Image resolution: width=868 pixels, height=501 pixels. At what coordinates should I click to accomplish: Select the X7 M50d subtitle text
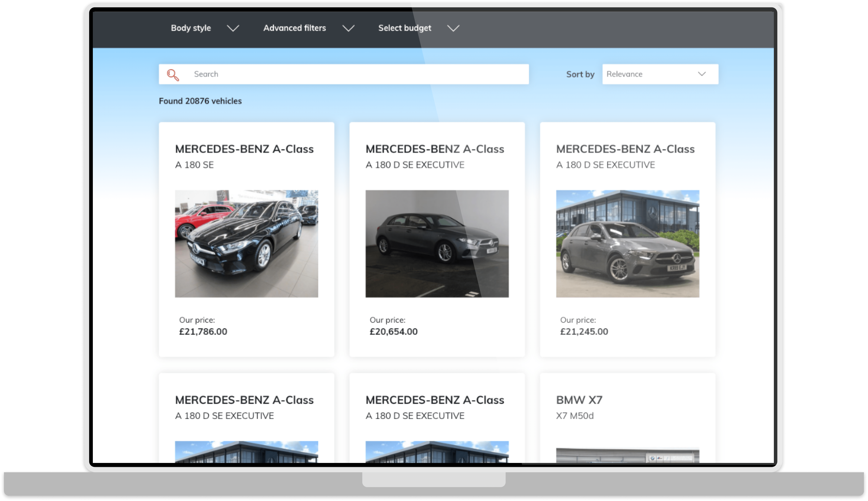point(575,416)
